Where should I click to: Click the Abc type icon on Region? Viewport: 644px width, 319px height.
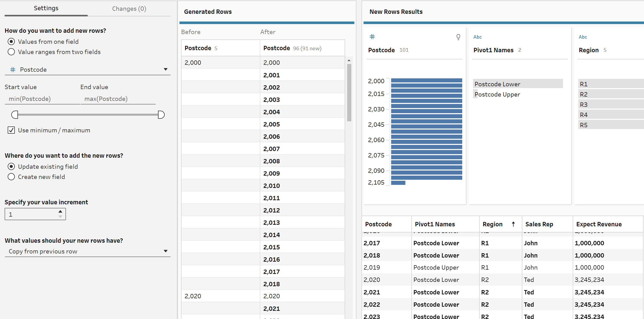583,37
